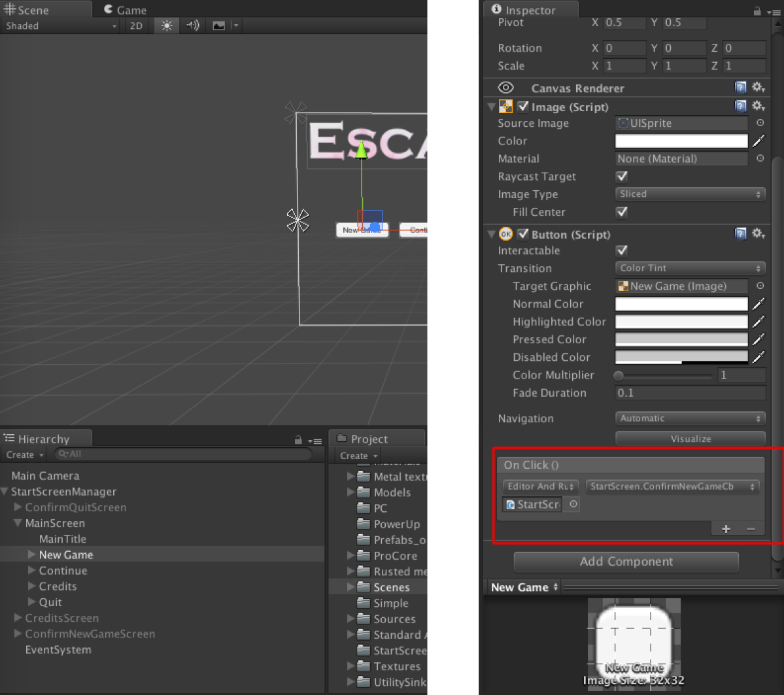This screenshot has width=784, height=695.
Task: Open the Transition Color Tint dropdown
Action: pos(690,268)
